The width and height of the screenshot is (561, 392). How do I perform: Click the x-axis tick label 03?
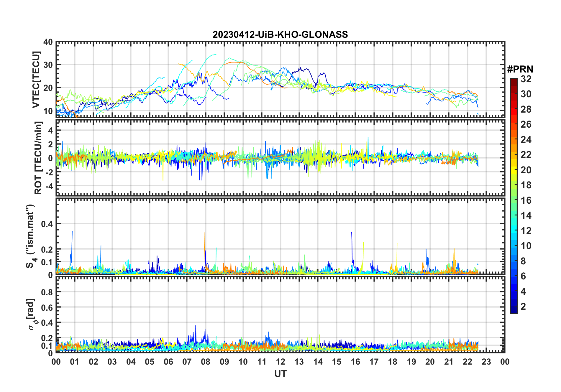click(112, 362)
